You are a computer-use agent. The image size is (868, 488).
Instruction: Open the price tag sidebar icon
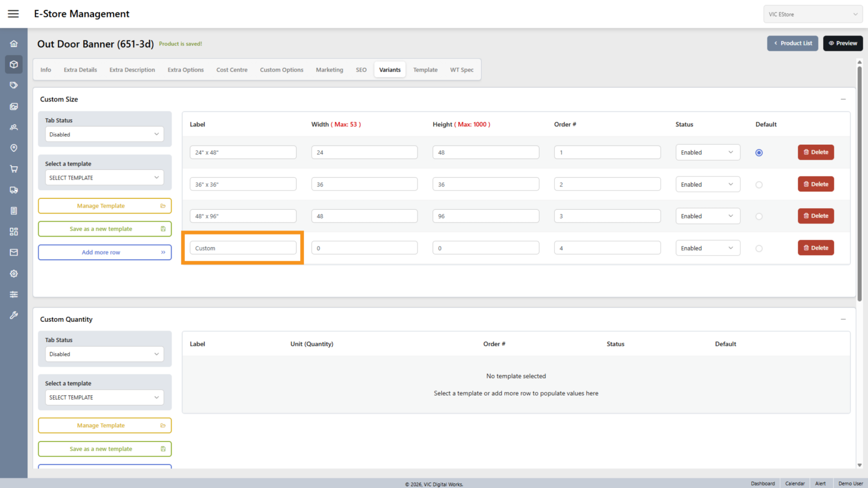[14, 85]
